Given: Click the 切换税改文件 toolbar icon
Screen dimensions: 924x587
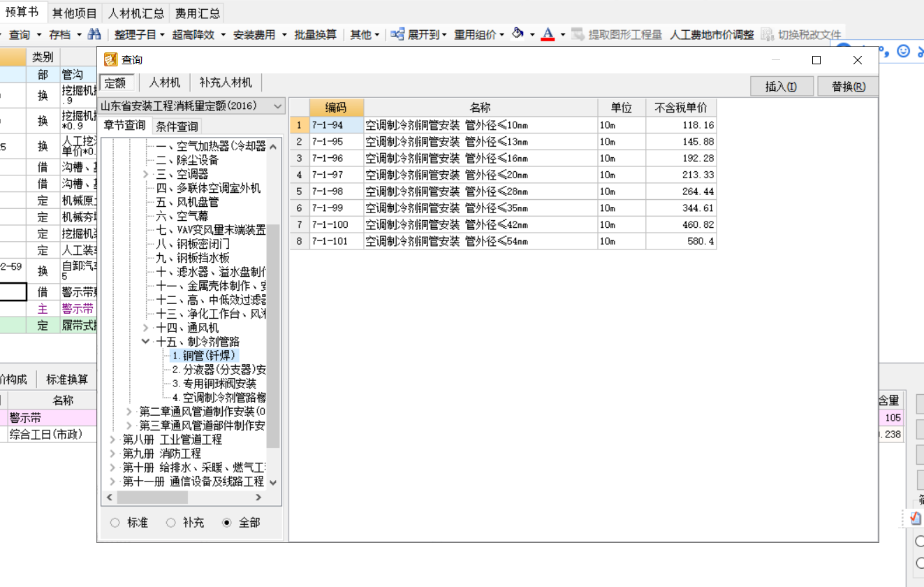Looking at the screenshot, I should 768,34.
